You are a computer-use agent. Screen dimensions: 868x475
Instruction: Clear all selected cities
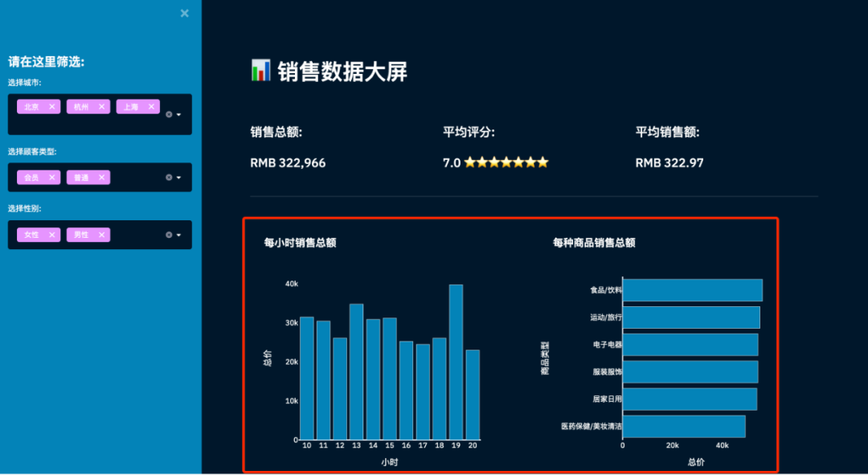[x=169, y=115]
